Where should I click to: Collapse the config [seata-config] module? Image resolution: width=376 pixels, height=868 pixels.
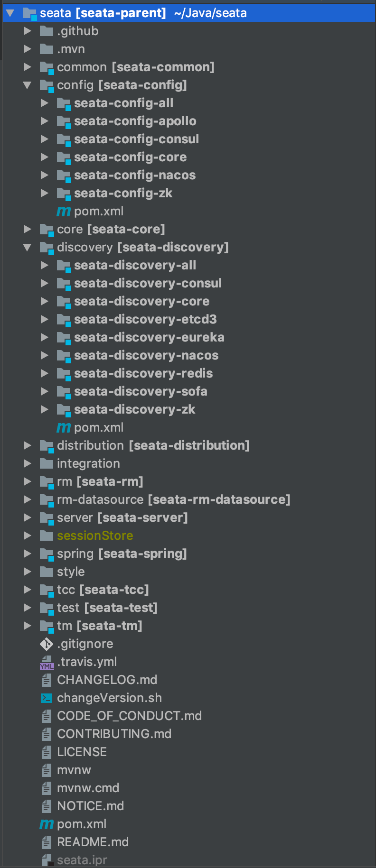tap(28, 85)
